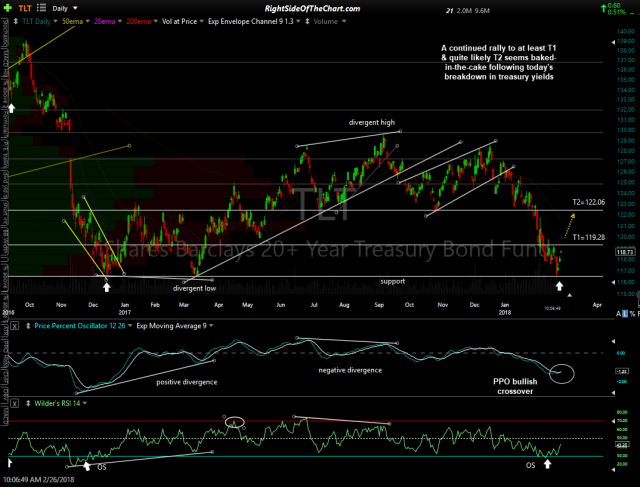The width and height of the screenshot is (640, 487).
Task: Click the T2=122.06 target label
Action: tap(589, 202)
